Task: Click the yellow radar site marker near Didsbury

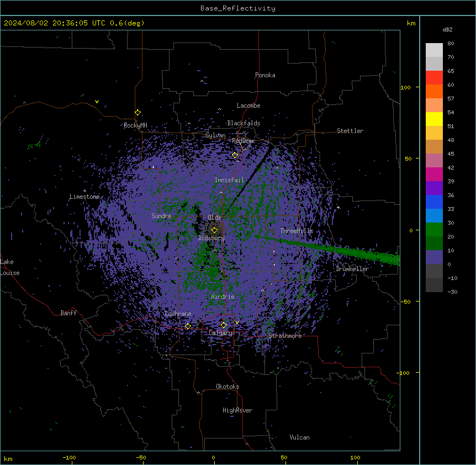Action: click(214, 230)
